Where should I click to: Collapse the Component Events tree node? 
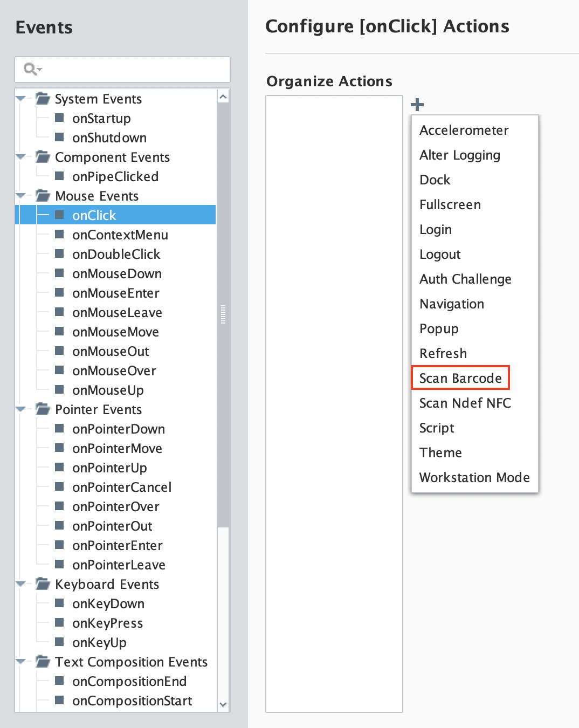point(21,157)
